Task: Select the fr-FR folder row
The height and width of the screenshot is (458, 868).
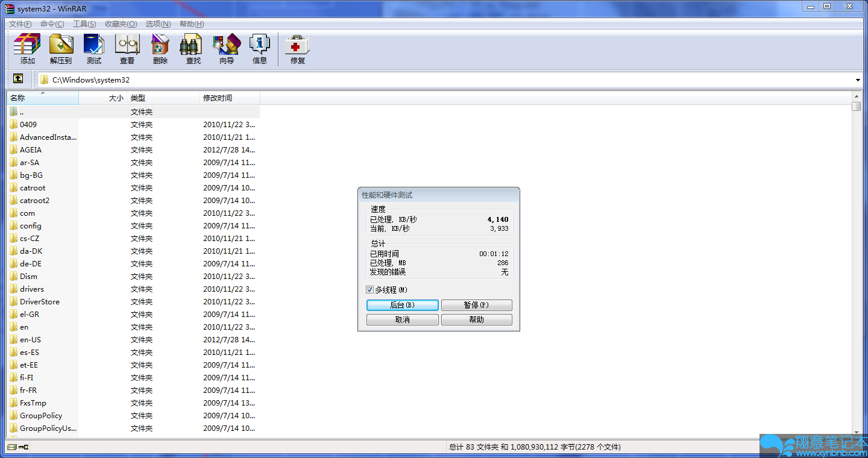Action: coord(133,390)
